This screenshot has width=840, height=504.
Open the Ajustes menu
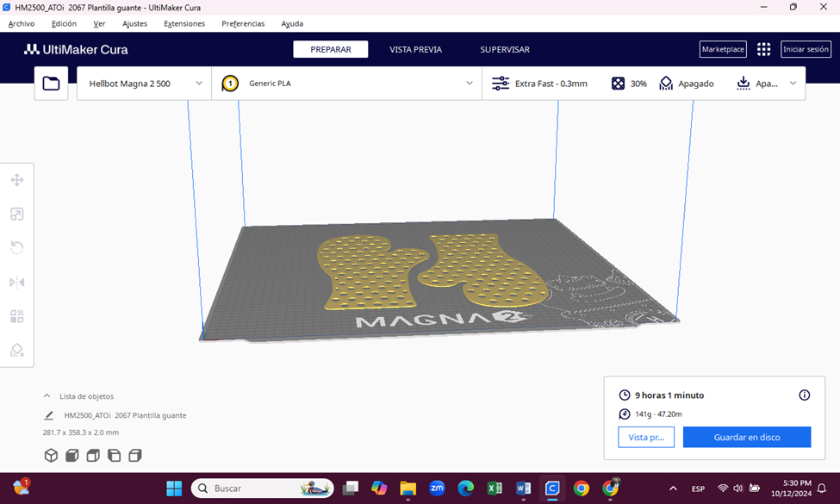coord(134,23)
